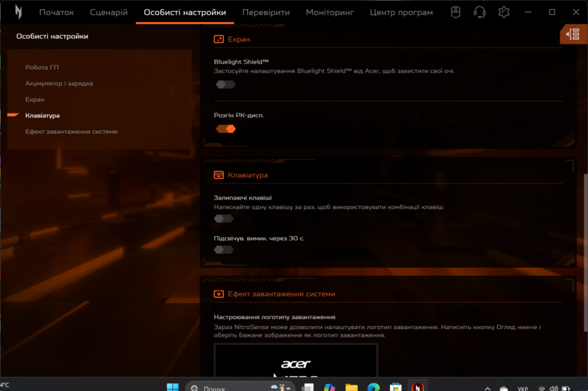Open the support headset icon
This screenshot has height=391, width=588.
(x=480, y=12)
